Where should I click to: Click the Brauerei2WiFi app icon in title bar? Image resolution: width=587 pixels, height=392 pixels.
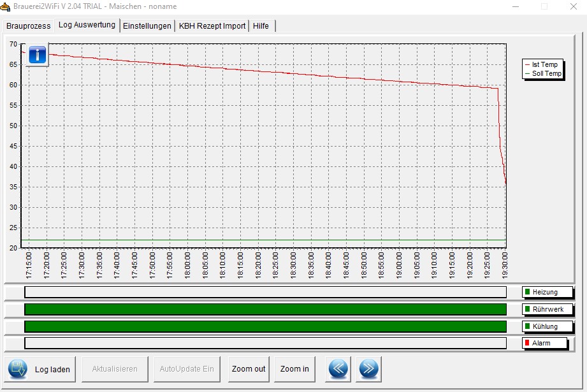(x=6, y=6)
